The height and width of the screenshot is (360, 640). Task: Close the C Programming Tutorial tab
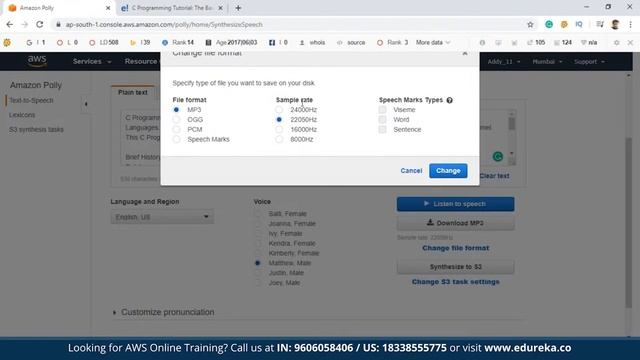220,8
